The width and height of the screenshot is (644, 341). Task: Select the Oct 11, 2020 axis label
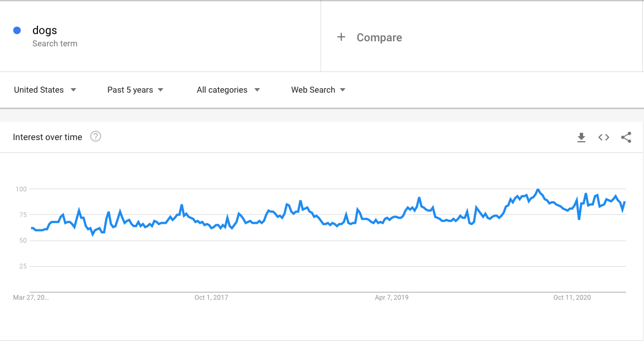[572, 297]
